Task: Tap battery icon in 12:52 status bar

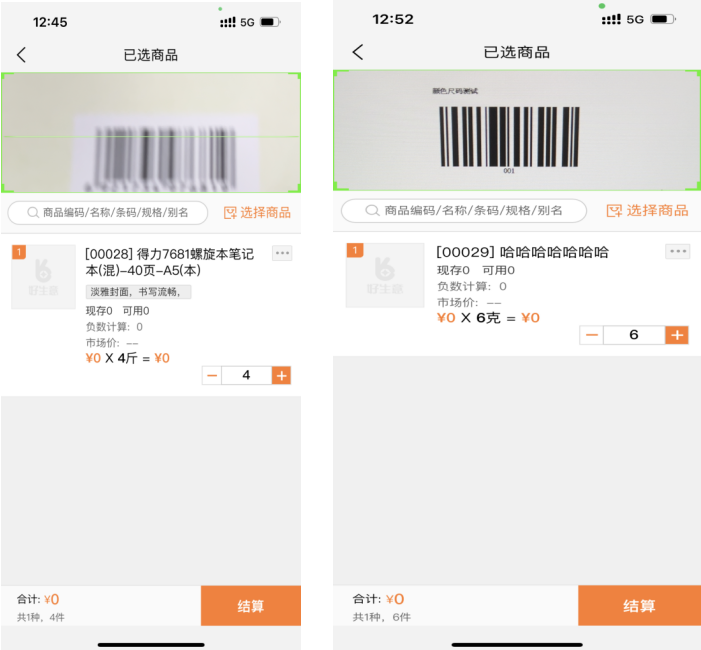Action: [x=663, y=19]
